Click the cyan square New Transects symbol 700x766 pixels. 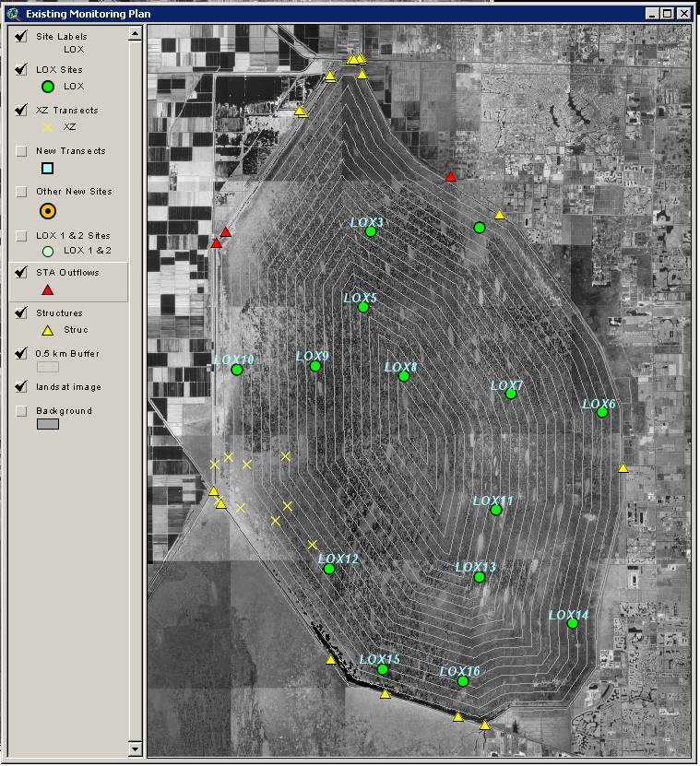coord(47,169)
